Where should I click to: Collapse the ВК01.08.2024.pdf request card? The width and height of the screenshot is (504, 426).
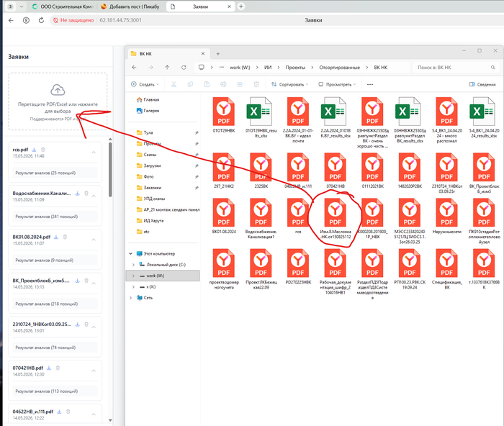(94, 240)
